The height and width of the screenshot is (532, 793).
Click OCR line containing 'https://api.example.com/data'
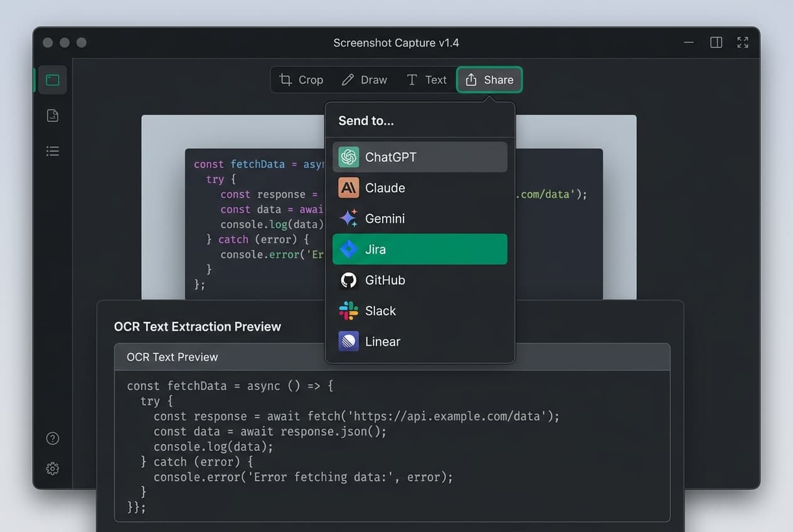pos(356,417)
